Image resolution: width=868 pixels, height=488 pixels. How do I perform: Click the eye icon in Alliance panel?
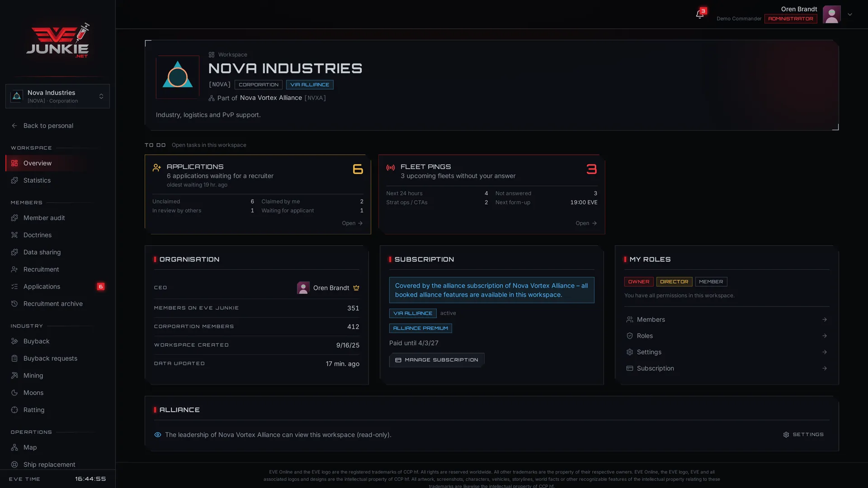[x=158, y=435]
